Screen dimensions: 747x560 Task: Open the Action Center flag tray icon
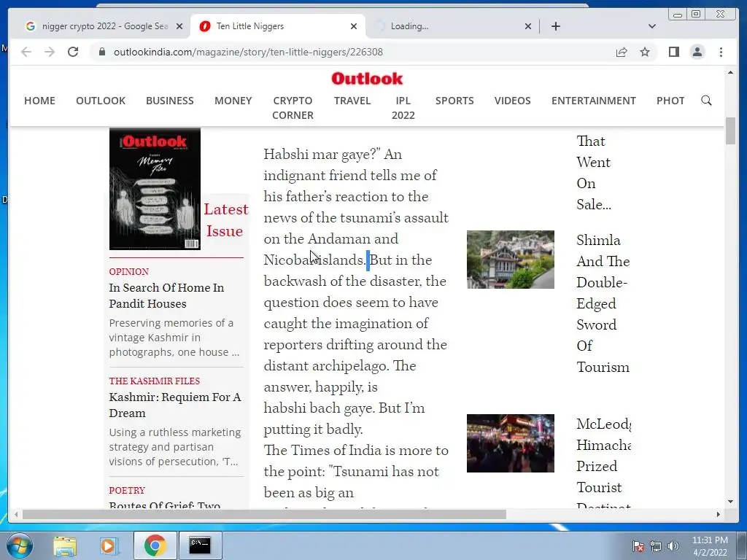tap(638, 546)
